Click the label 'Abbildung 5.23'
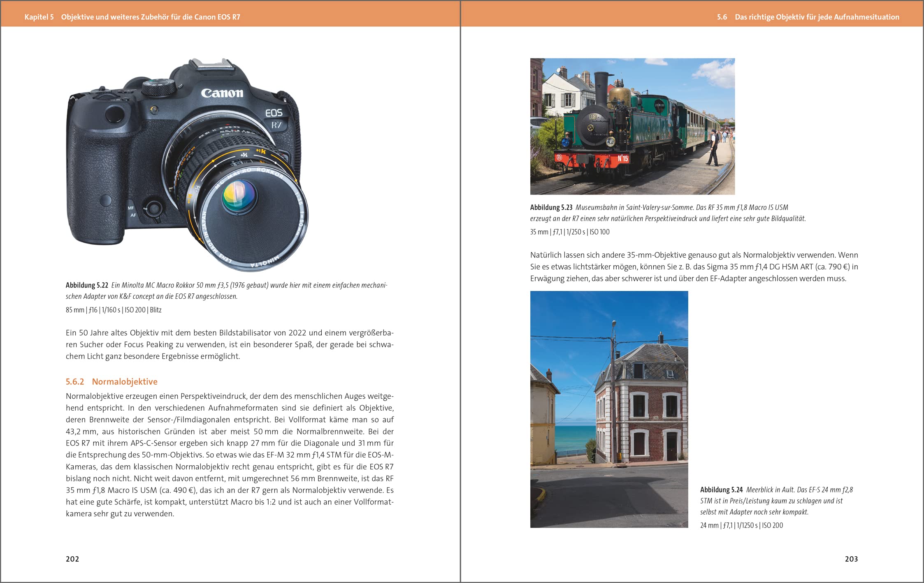This screenshot has height=583, width=924. coord(551,207)
